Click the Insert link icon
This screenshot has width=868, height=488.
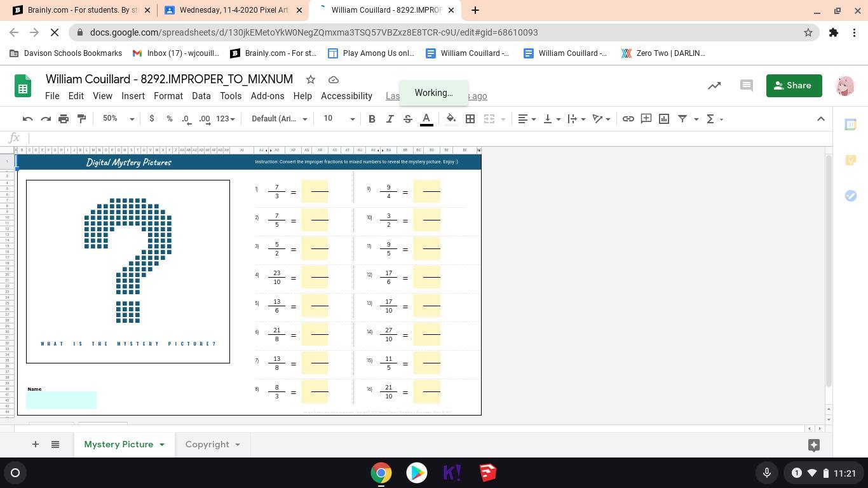[628, 119]
